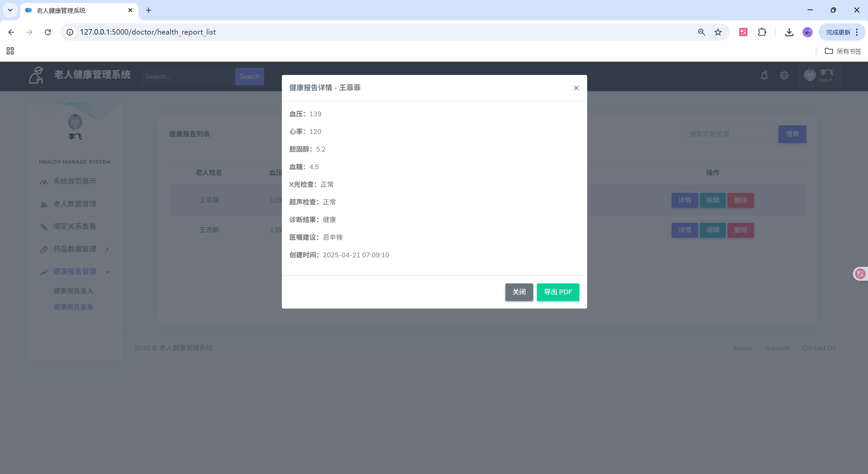The height and width of the screenshot is (474, 868).
Task: Open a new browser tab
Action: tap(149, 11)
